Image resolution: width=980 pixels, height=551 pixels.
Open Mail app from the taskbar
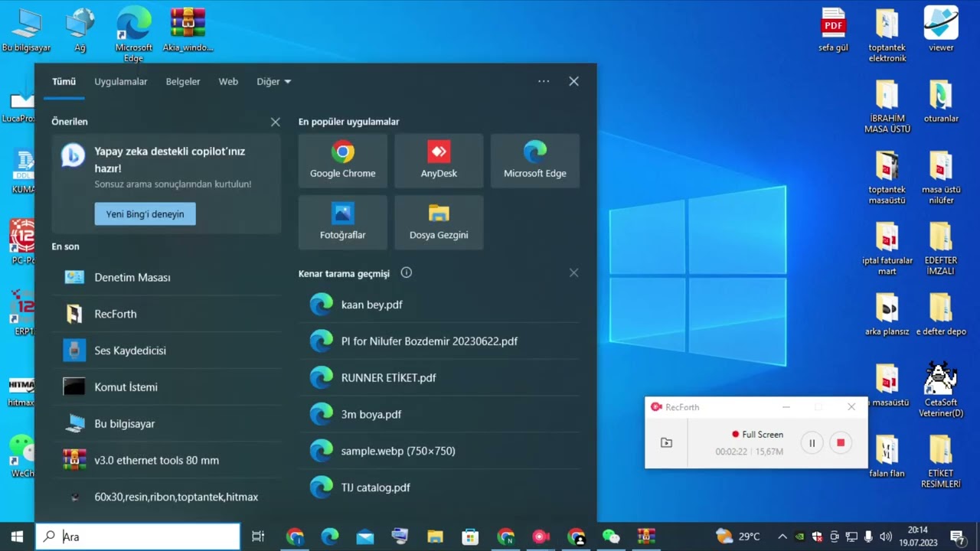(365, 536)
